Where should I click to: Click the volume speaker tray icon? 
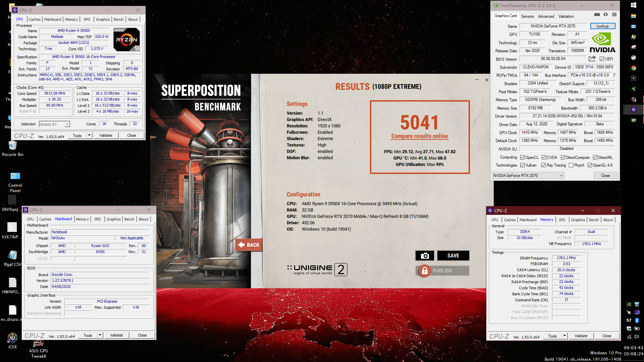pyautogui.click(x=637, y=337)
